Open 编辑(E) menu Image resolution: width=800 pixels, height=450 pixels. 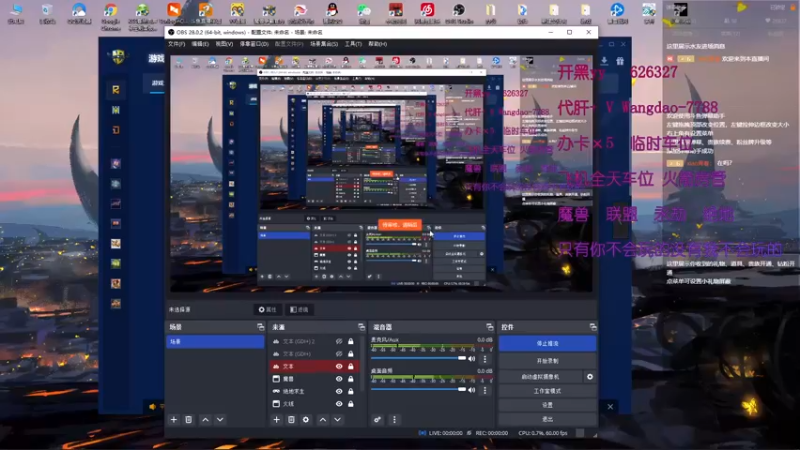point(199,44)
